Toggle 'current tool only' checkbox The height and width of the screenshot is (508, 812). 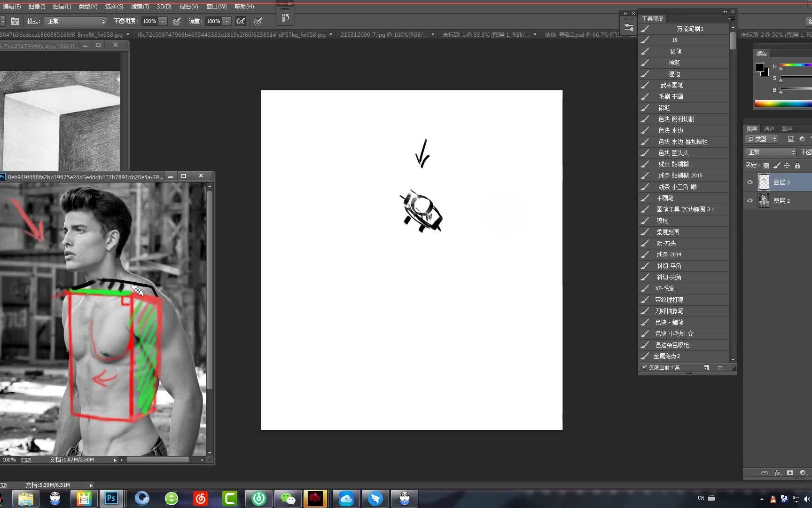coord(644,367)
